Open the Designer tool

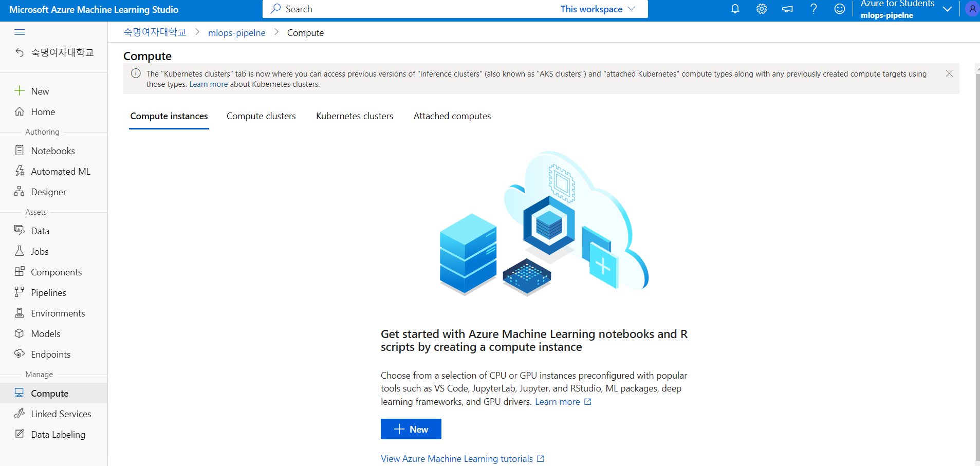click(x=49, y=192)
